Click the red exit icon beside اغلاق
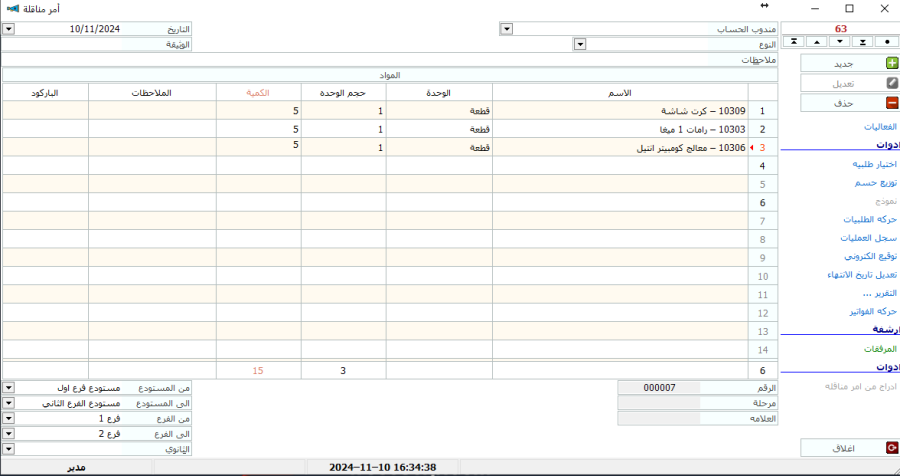 pyautogui.click(x=891, y=448)
